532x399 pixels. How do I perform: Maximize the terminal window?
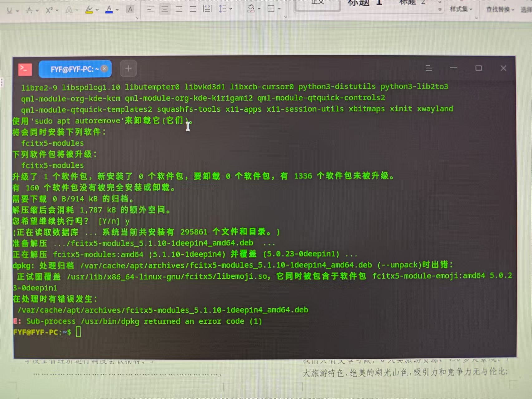point(479,68)
